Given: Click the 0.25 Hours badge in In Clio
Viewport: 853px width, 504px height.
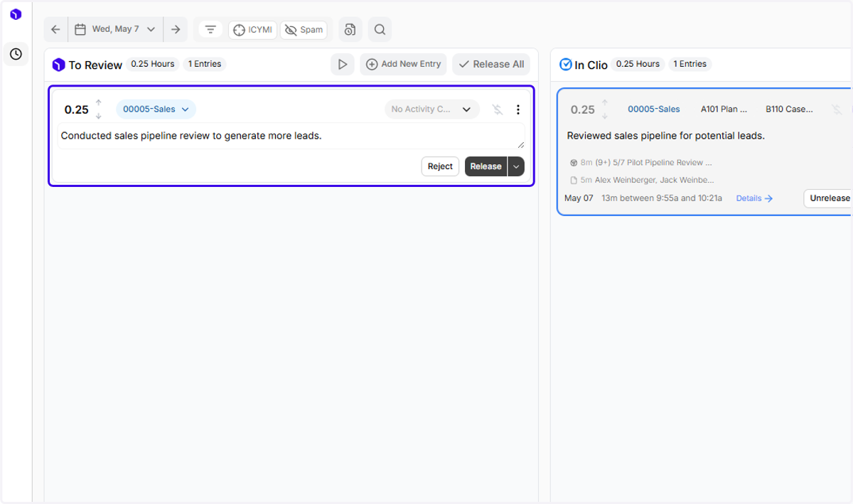Looking at the screenshot, I should pos(638,64).
